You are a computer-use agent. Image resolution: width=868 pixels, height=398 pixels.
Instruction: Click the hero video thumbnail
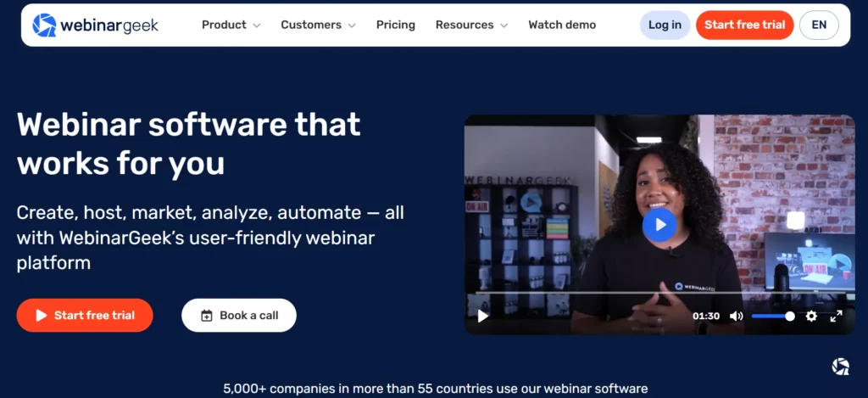click(x=659, y=225)
